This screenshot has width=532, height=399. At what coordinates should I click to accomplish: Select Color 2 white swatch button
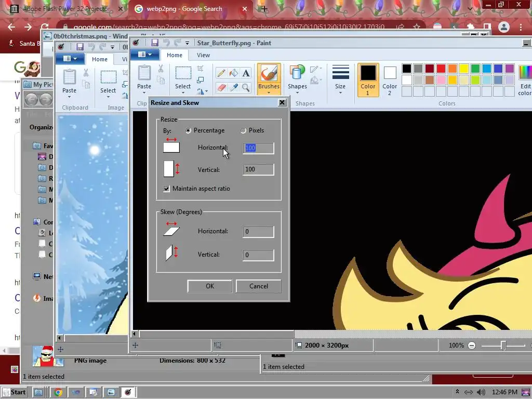pyautogui.click(x=390, y=80)
